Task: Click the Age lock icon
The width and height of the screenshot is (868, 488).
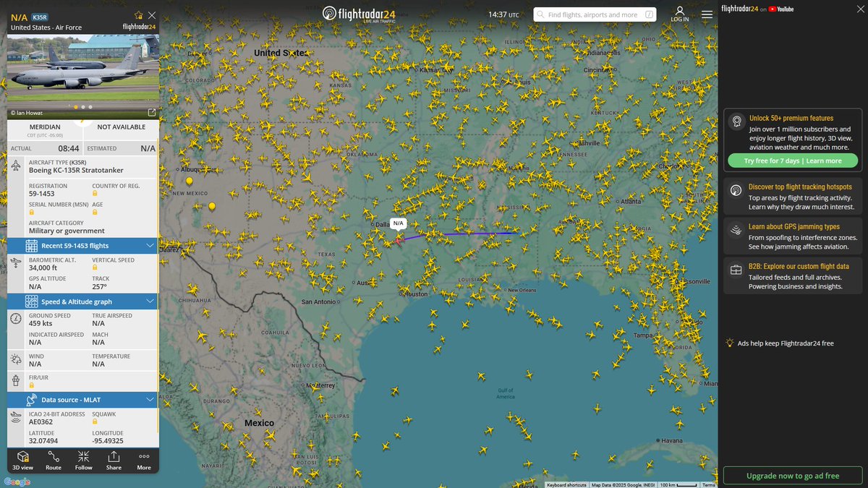Action: [x=95, y=213]
